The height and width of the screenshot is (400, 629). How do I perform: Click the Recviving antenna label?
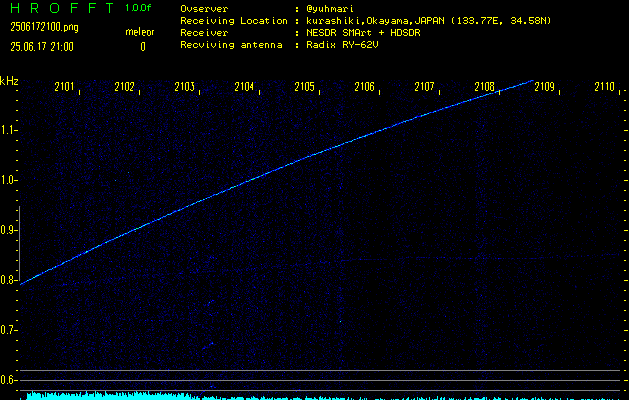click(x=231, y=45)
